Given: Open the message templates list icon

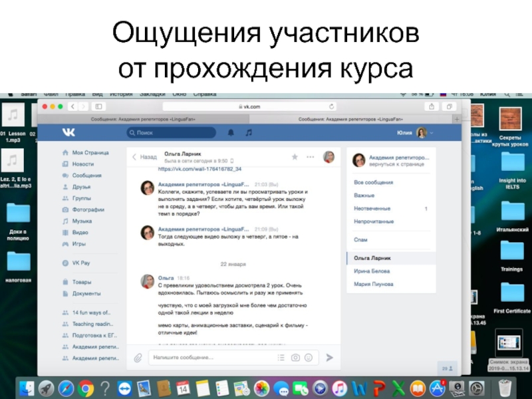Looking at the screenshot, I should pos(281,357).
